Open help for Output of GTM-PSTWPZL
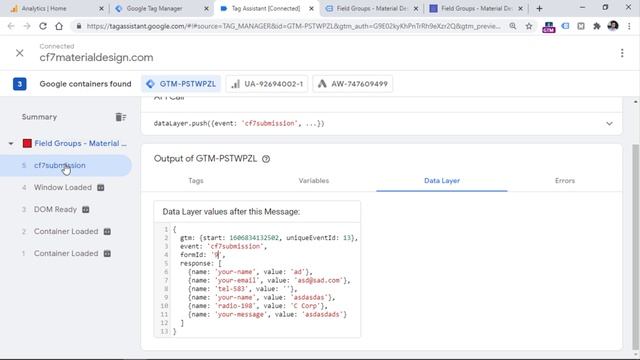Screen dimensions: 640x360 tap(266, 159)
